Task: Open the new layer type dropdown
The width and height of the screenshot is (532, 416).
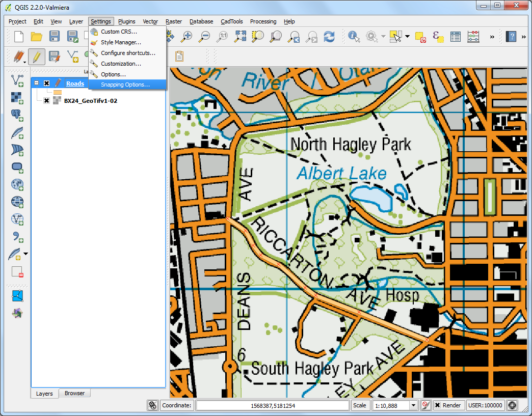Action: pyautogui.click(x=26, y=254)
